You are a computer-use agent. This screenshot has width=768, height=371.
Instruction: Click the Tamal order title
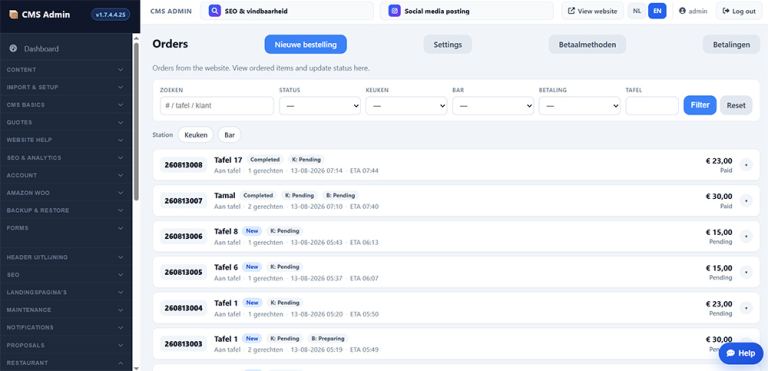click(225, 196)
